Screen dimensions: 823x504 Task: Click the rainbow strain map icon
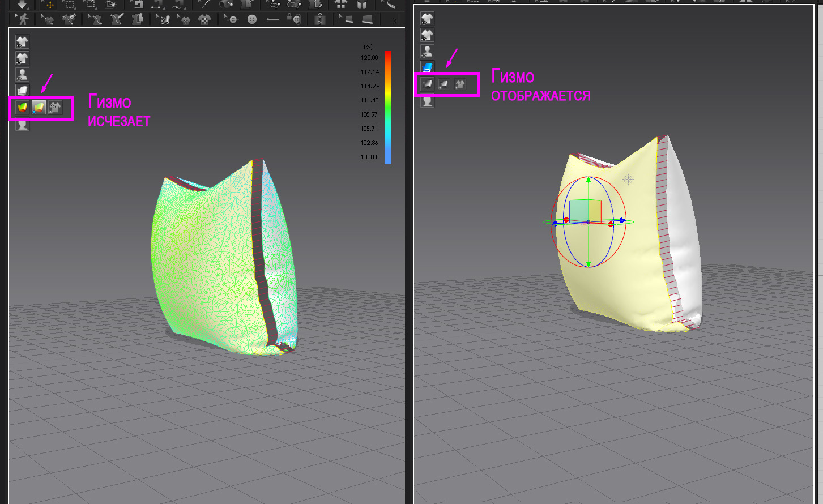[22, 107]
